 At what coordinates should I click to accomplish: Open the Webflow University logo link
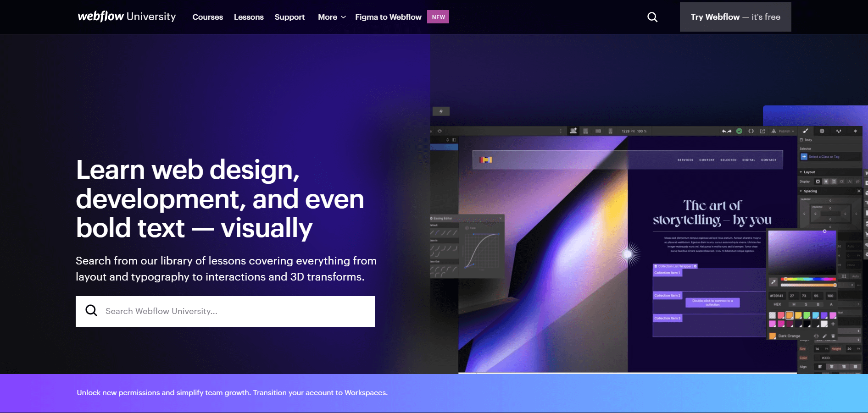127,17
